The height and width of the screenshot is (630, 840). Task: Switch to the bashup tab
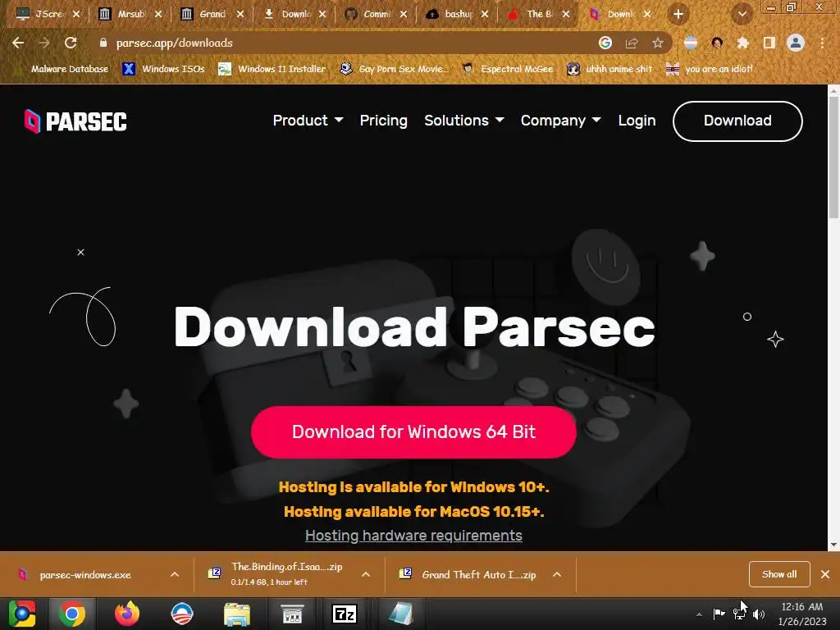[x=457, y=15]
